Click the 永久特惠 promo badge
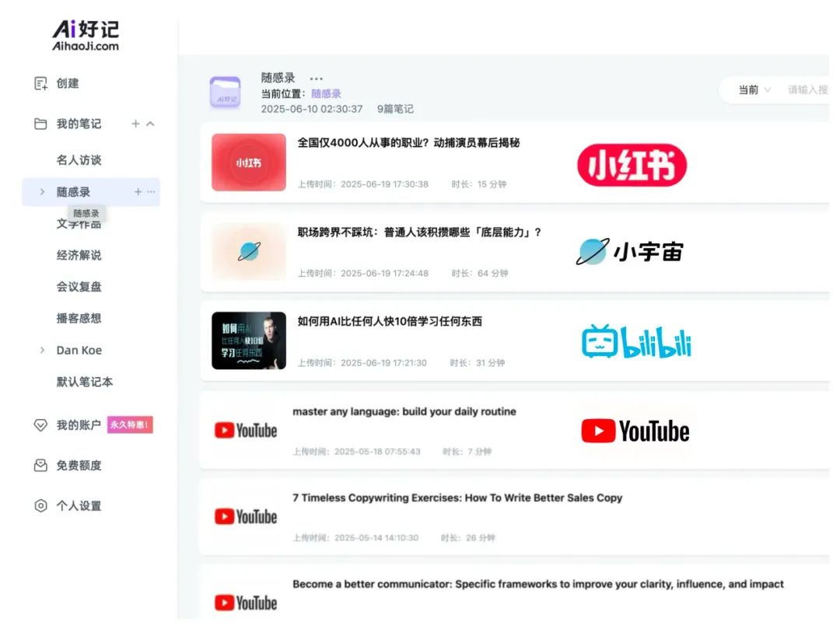 130,425
